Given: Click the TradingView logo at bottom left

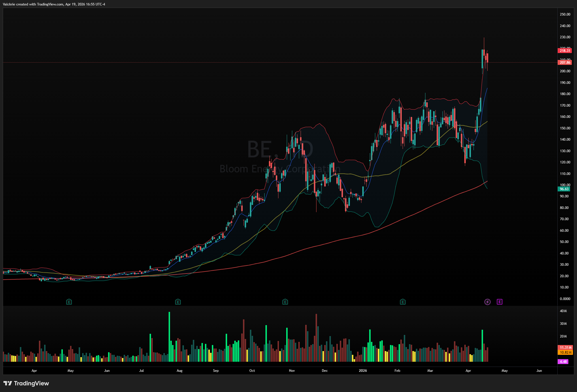Looking at the screenshot, I should click(x=26, y=383).
